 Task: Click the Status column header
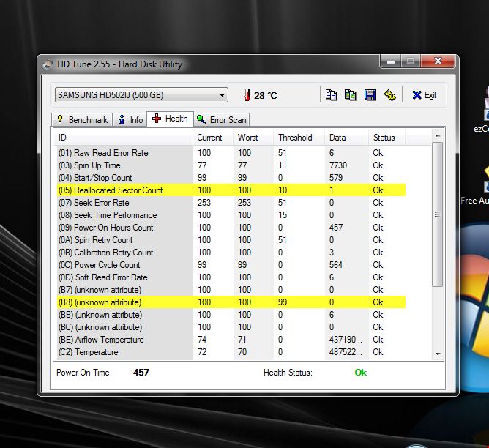(x=387, y=138)
